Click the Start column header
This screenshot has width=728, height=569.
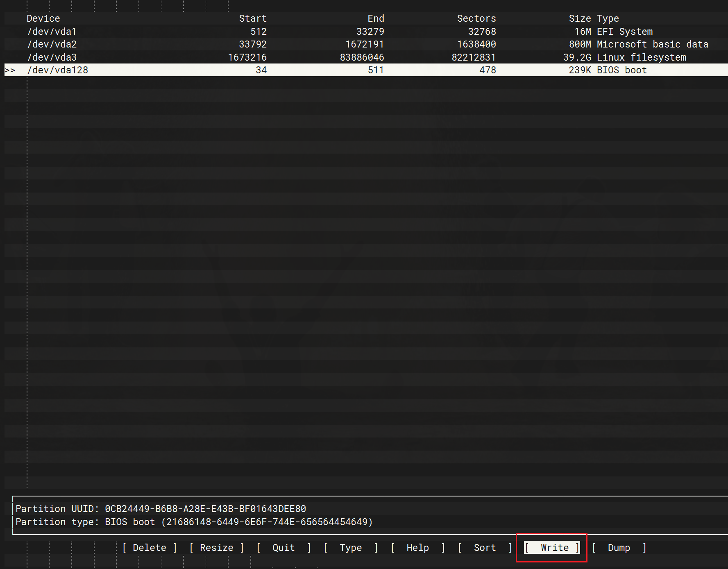tap(253, 18)
